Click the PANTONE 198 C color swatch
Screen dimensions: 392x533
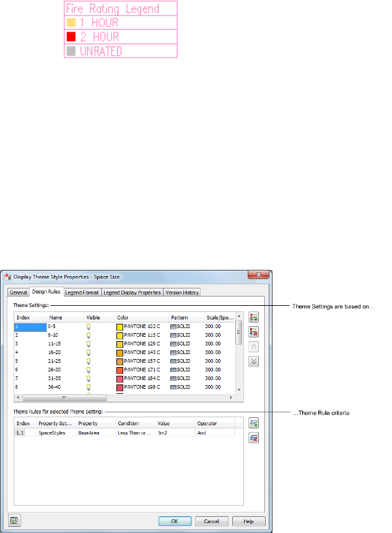point(120,388)
